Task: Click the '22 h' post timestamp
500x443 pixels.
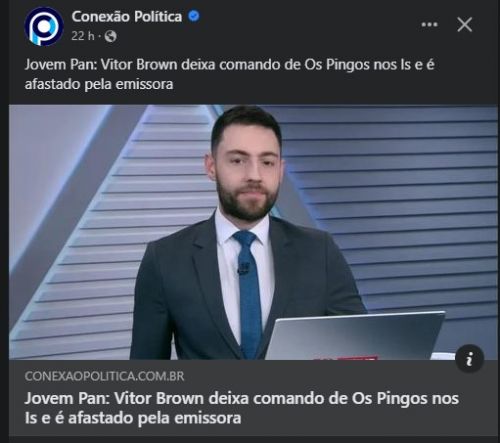Action: pos(83,36)
